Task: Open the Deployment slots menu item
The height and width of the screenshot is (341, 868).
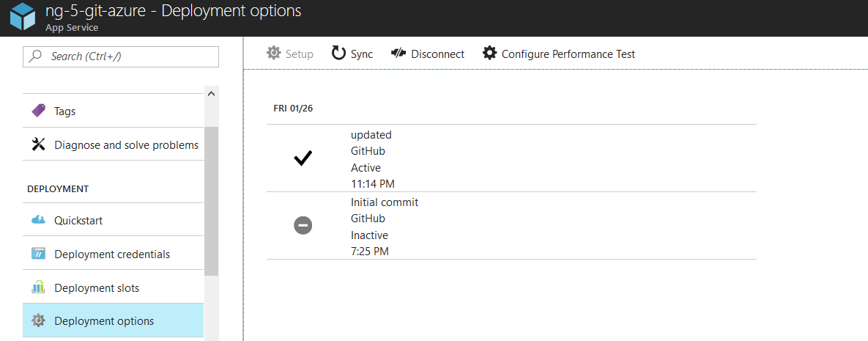Action: (113, 287)
